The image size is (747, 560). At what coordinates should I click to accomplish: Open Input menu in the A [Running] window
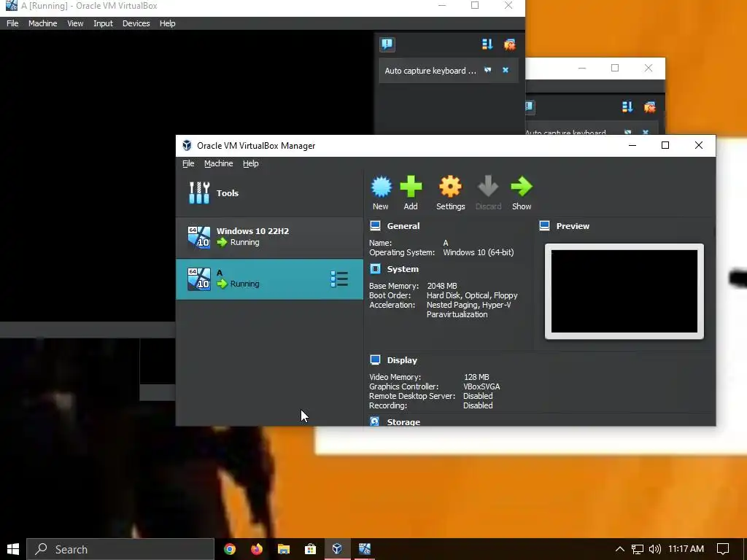click(103, 23)
